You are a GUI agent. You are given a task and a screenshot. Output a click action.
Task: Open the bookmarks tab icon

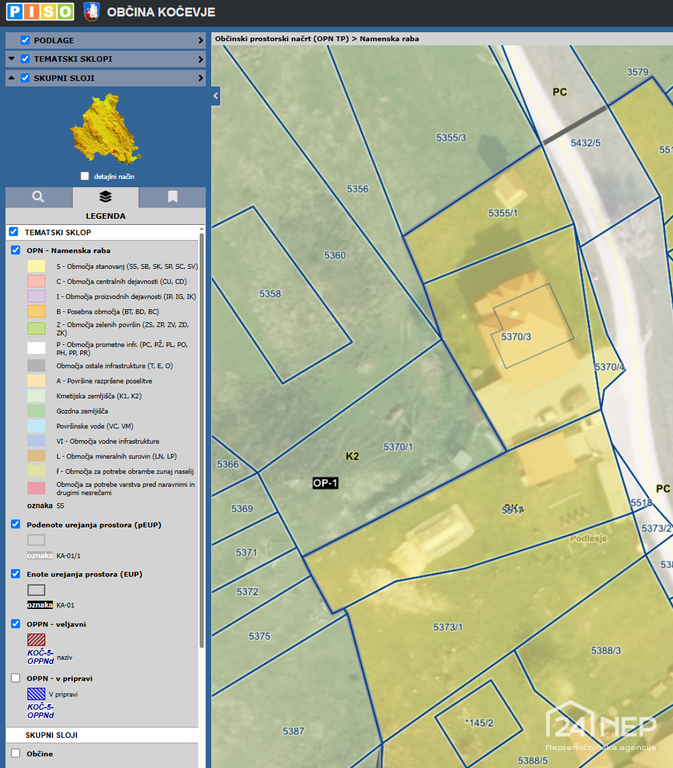pos(172,197)
